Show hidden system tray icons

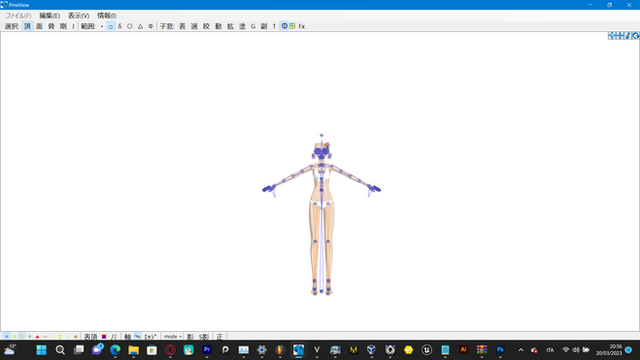coord(521,350)
